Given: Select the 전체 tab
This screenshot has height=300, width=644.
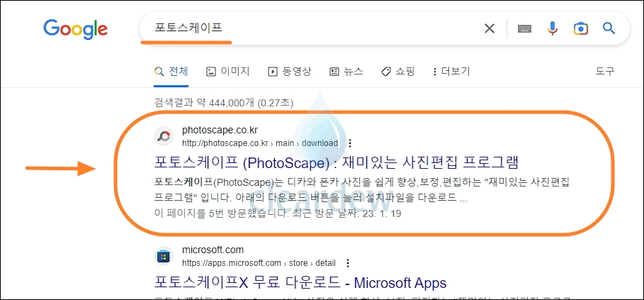Looking at the screenshot, I should pos(171,72).
